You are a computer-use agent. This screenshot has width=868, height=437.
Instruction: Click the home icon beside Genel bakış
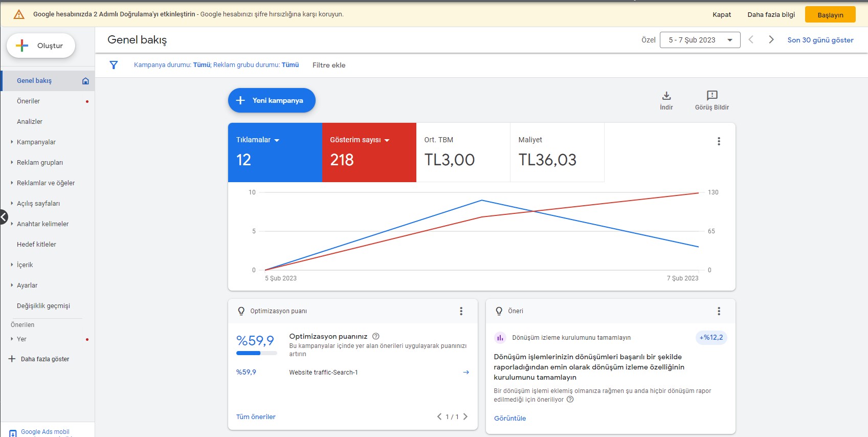[85, 81]
